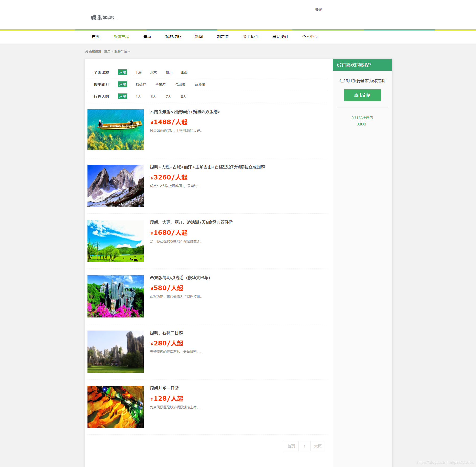Open 关于我们 navigation item

pos(250,37)
